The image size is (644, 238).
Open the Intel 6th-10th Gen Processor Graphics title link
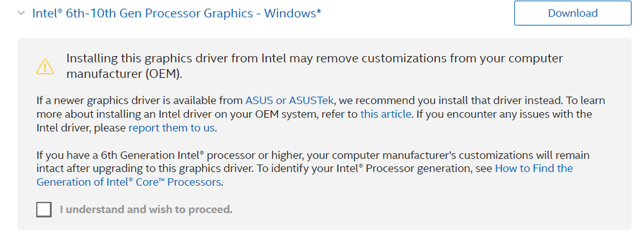click(x=177, y=13)
